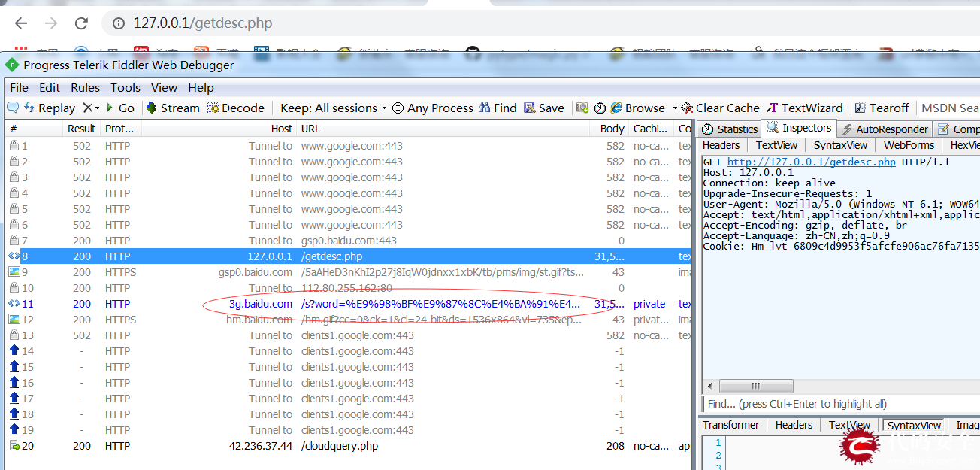Click the Remove X icon in the toolbar

[x=87, y=108]
